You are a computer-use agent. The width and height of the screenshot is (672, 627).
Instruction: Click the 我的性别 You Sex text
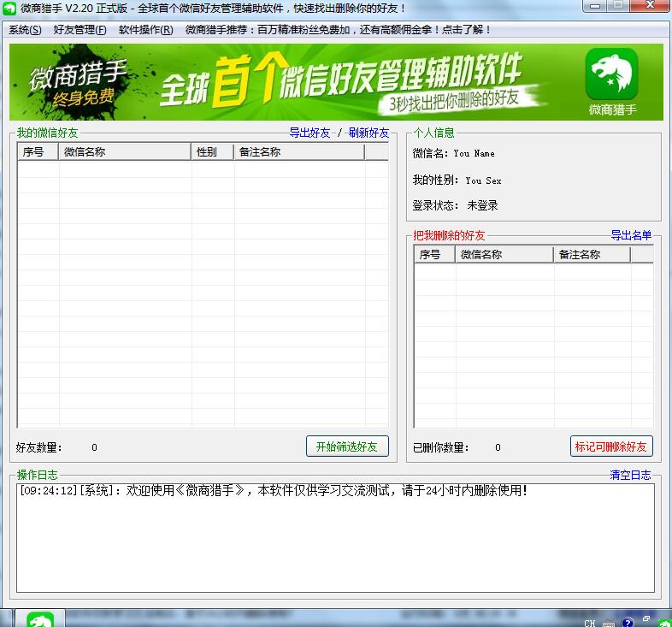(457, 180)
